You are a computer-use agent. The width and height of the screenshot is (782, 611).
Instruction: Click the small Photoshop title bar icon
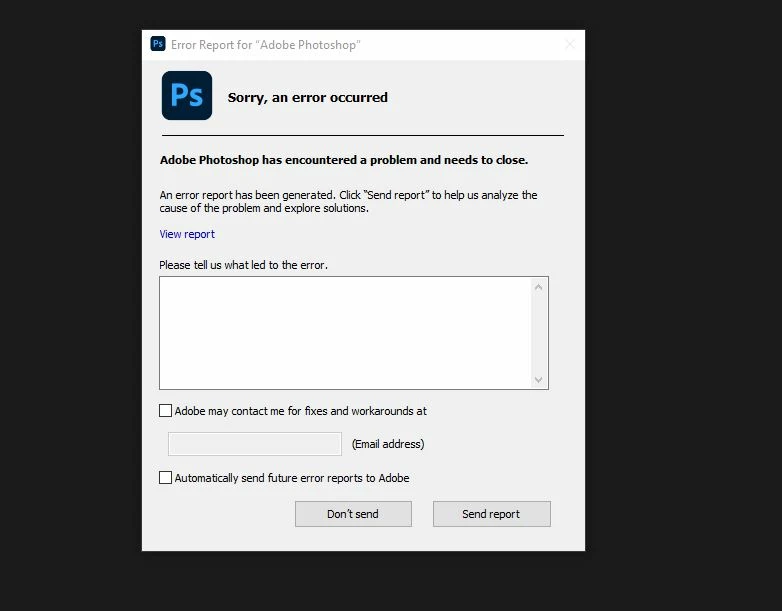[158, 44]
